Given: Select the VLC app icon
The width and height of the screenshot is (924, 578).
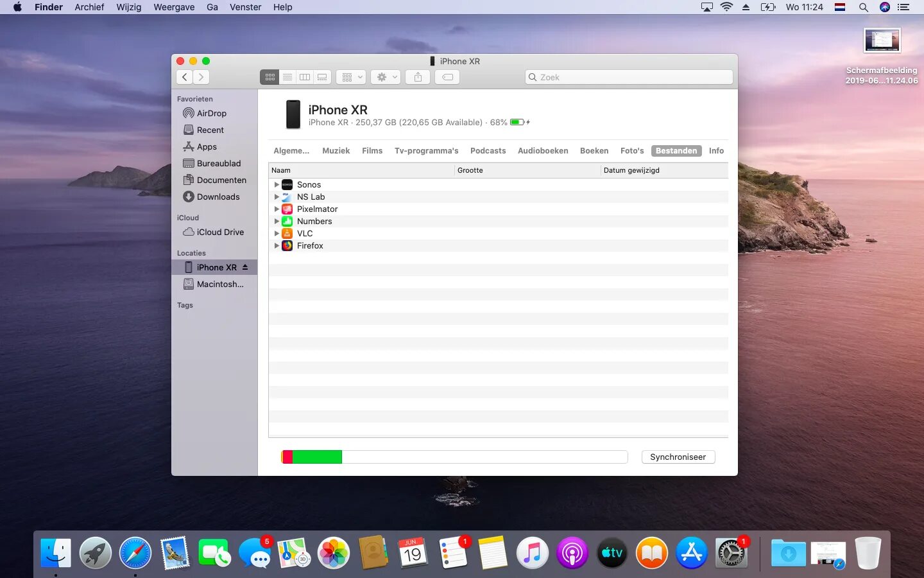Looking at the screenshot, I should (x=287, y=233).
